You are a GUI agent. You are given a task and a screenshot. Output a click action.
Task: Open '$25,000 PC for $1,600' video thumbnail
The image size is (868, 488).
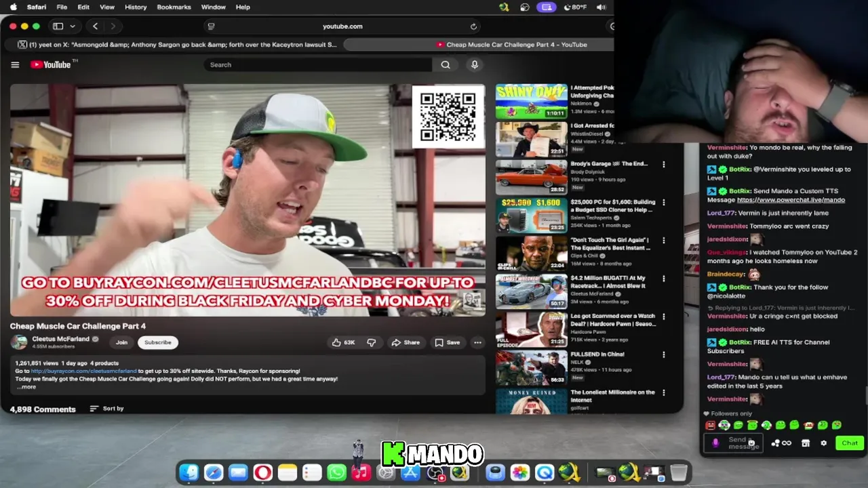pos(531,215)
